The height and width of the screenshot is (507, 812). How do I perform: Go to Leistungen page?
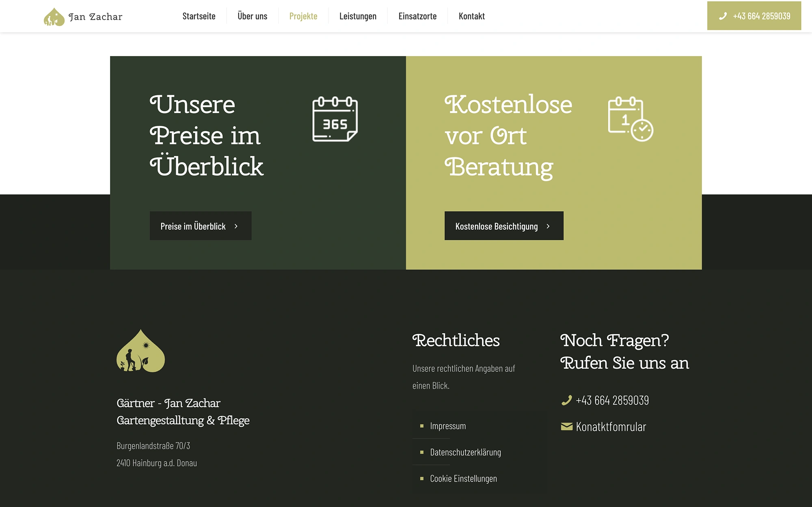click(358, 16)
